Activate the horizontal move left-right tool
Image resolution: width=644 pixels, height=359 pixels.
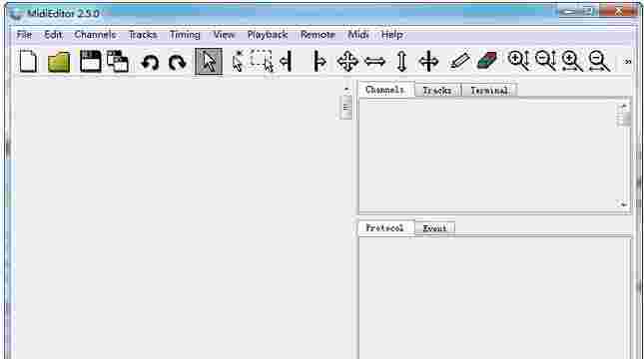[374, 62]
